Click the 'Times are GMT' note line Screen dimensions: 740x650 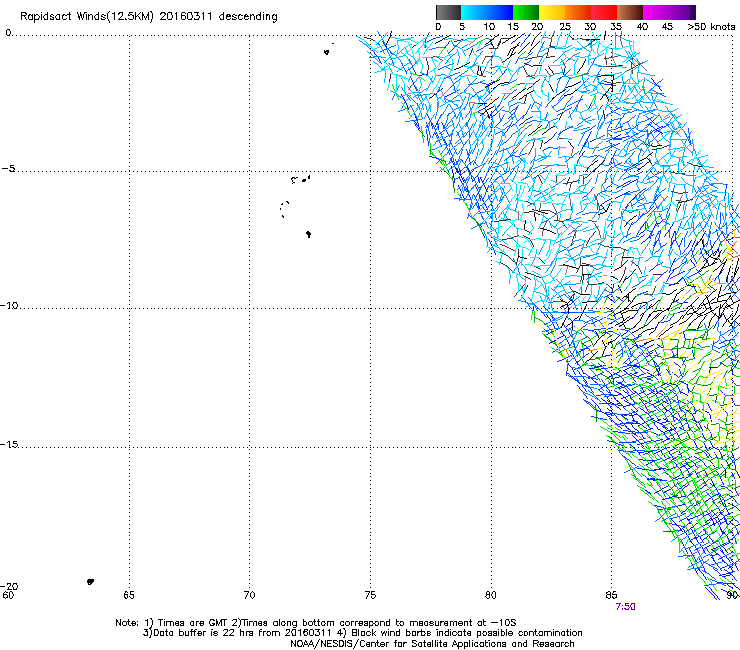click(x=316, y=623)
